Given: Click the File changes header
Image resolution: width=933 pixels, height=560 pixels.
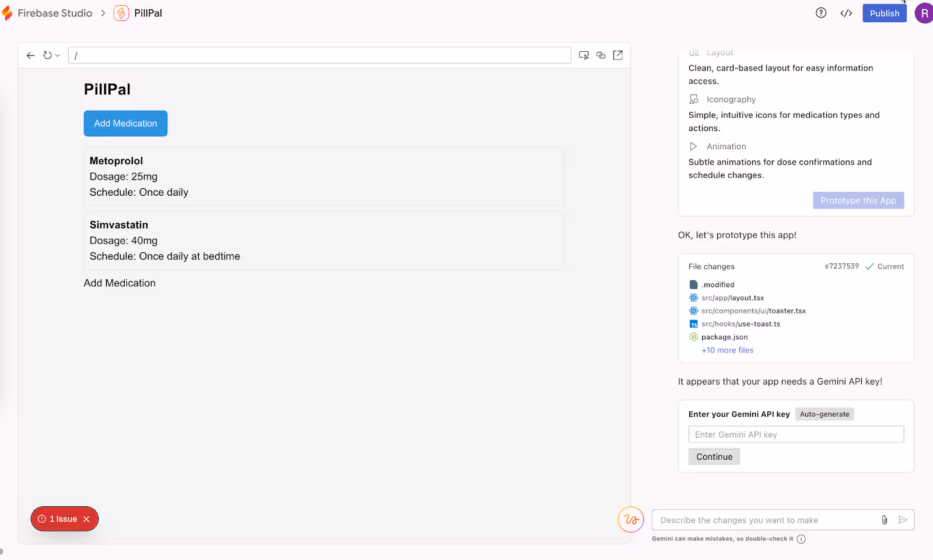Looking at the screenshot, I should pos(711,266).
